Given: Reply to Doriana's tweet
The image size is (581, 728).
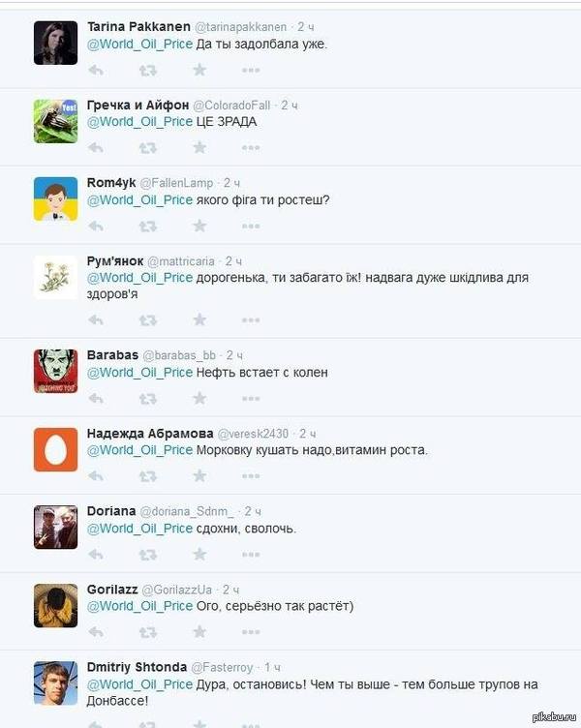Looking at the screenshot, I should coord(96,555).
